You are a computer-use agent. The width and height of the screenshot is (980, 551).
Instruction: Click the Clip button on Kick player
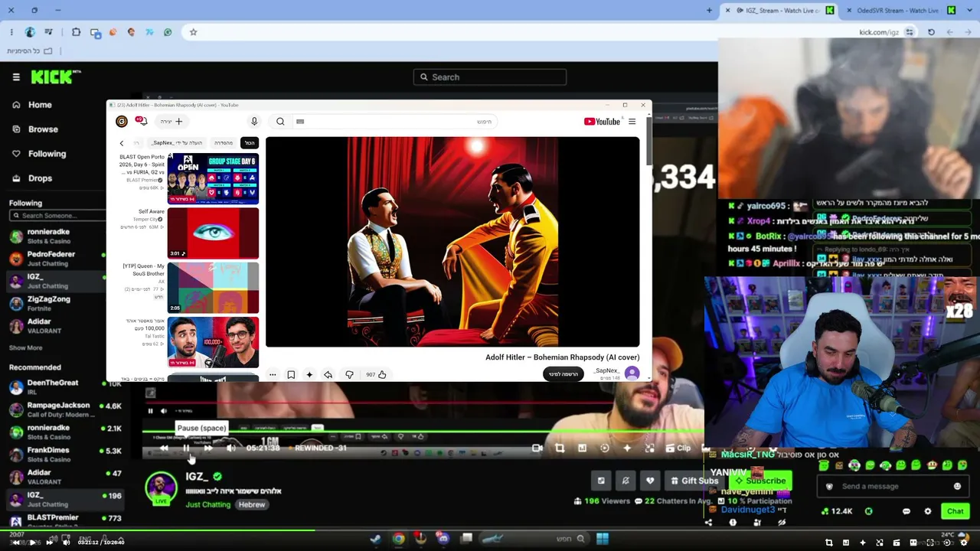tap(679, 448)
